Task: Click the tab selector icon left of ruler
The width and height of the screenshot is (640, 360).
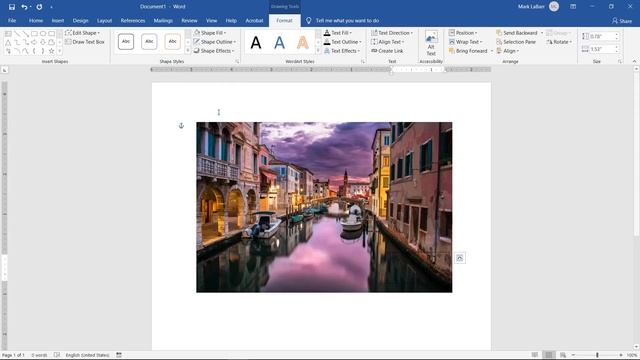Action: pos(4,70)
